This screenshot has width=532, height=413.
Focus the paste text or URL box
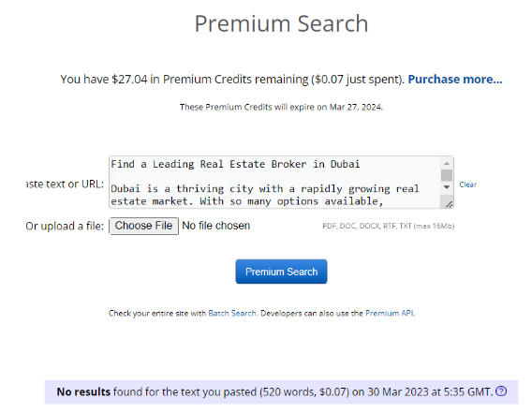tap(274, 183)
